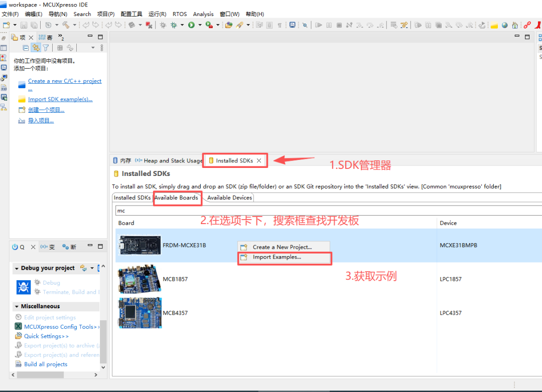The height and width of the screenshot is (392, 542).
Task: Open explorer toolbar small dropdown arrow
Action: pos(93,48)
